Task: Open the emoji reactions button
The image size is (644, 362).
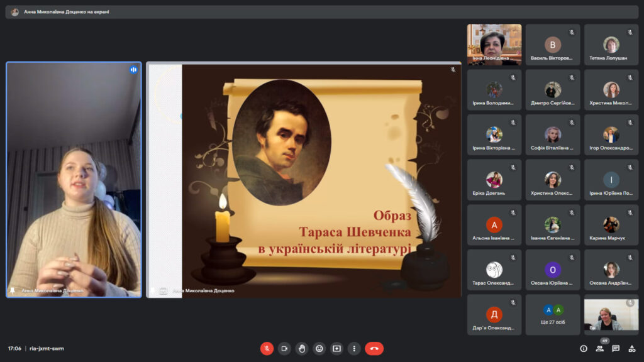Action: (x=319, y=348)
